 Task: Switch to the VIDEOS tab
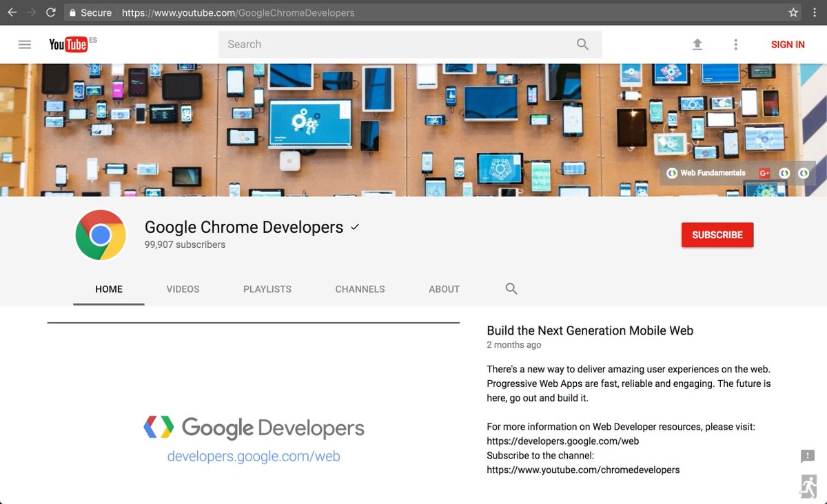(183, 289)
